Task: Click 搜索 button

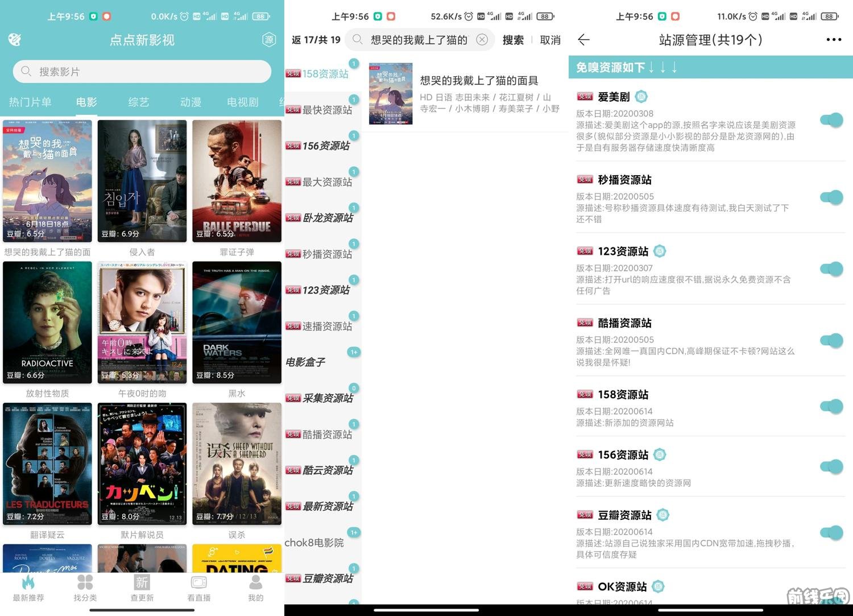Action: (513, 40)
